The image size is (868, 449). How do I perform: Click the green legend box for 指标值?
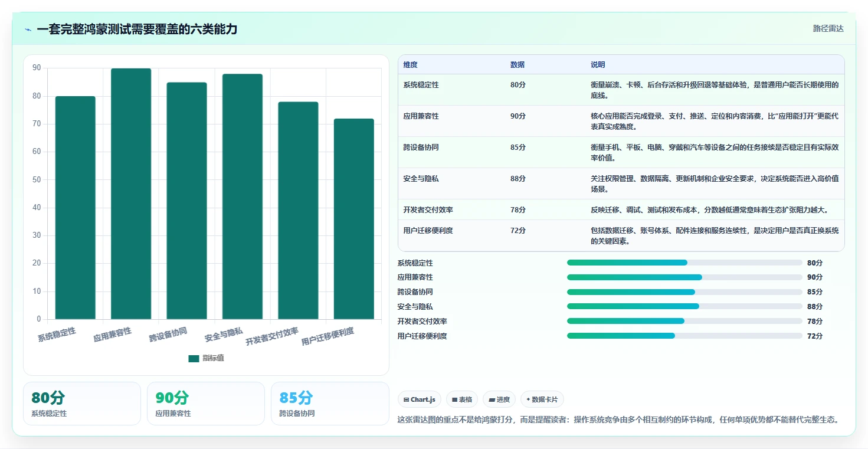click(x=194, y=358)
